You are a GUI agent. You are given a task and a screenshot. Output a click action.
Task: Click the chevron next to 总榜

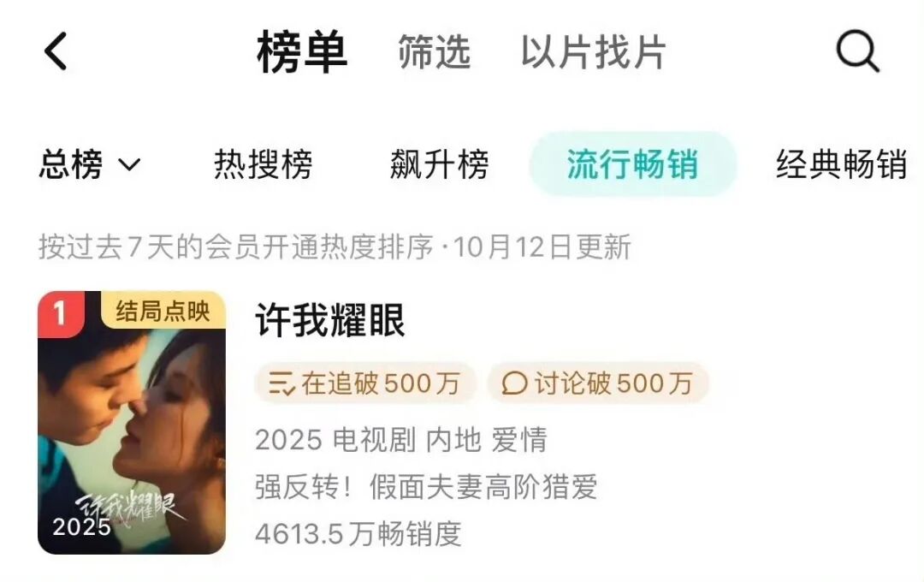(130, 164)
